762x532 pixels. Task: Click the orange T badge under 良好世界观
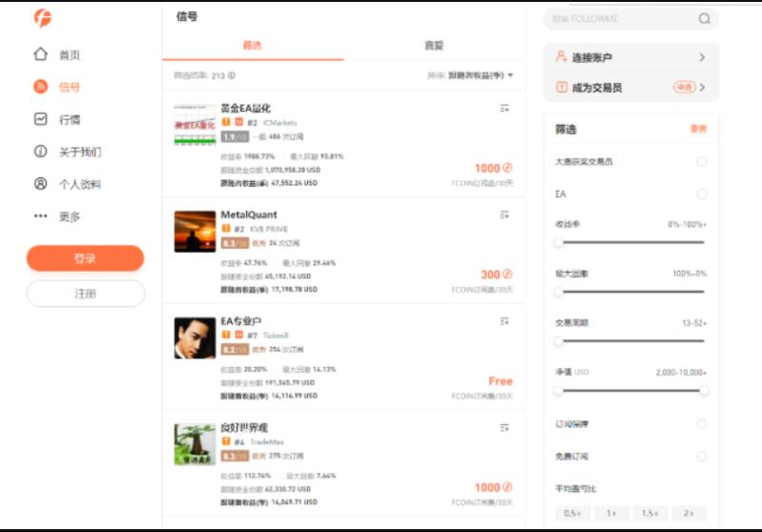226,441
